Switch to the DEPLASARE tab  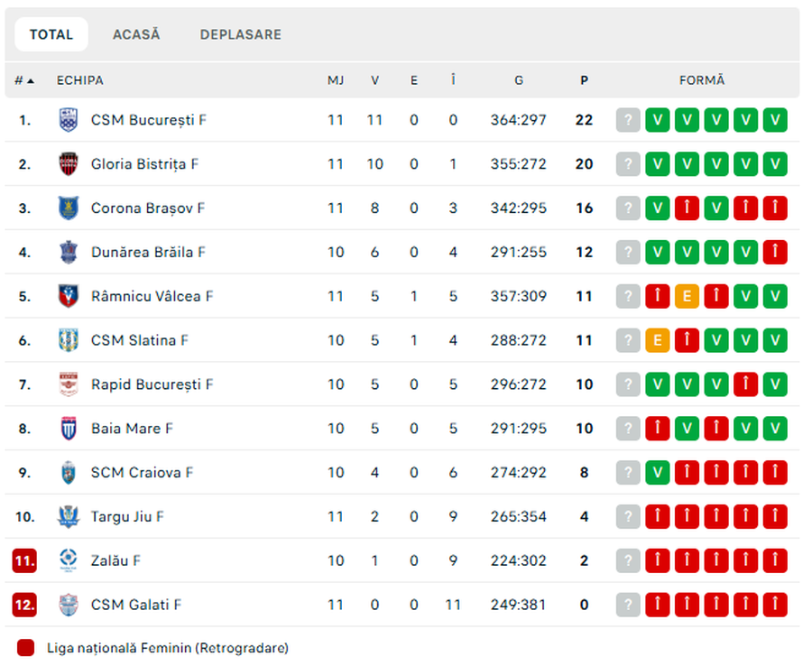click(241, 34)
